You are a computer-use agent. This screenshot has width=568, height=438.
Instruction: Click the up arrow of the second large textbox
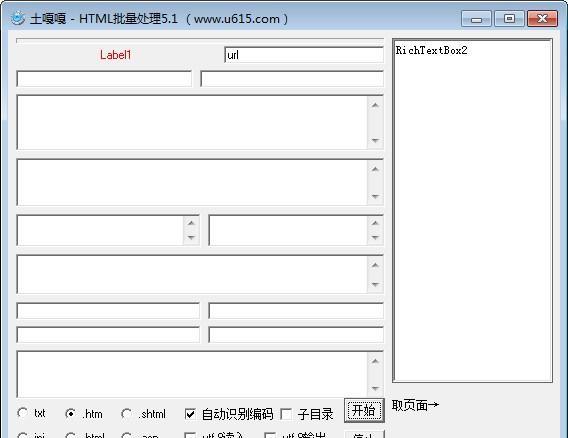pyautogui.click(x=375, y=169)
